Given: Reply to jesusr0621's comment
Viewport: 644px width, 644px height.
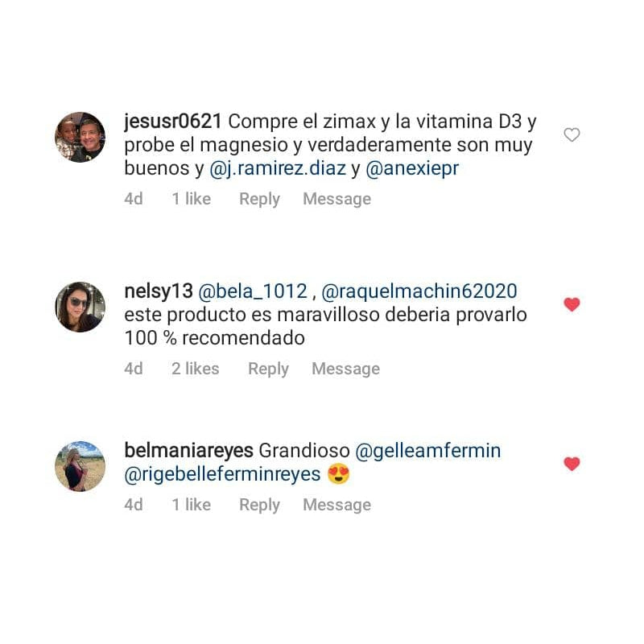Looking at the screenshot, I should pyautogui.click(x=259, y=200).
